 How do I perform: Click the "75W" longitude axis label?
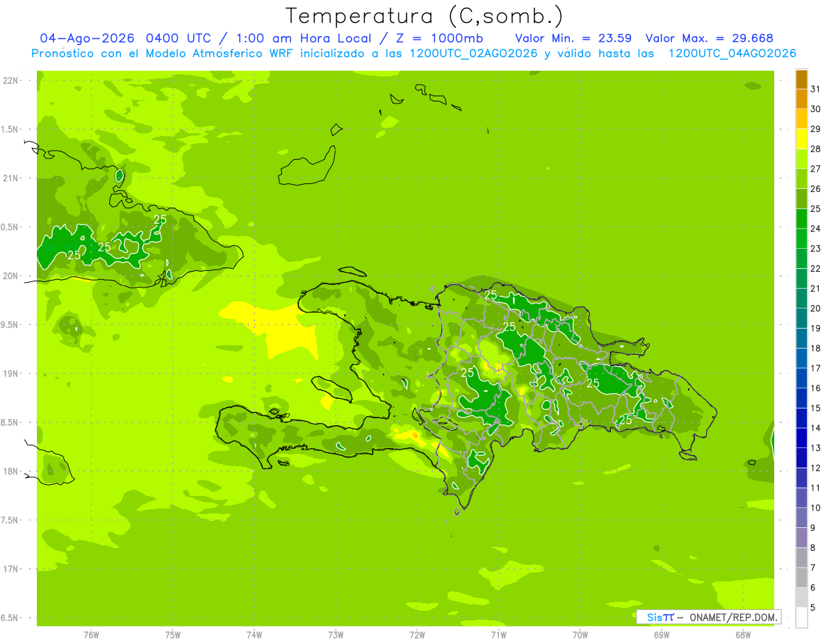pyautogui.click(x=173, y=635)
